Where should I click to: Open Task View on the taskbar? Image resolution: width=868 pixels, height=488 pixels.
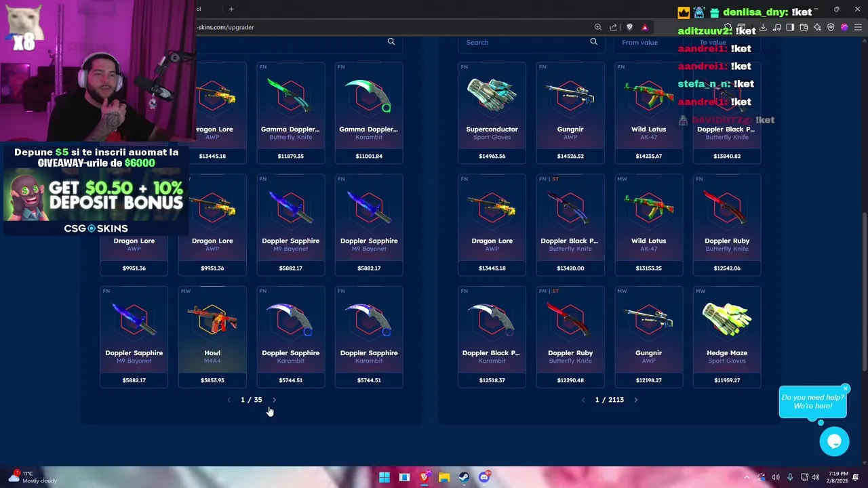click(x=404, y=477)
